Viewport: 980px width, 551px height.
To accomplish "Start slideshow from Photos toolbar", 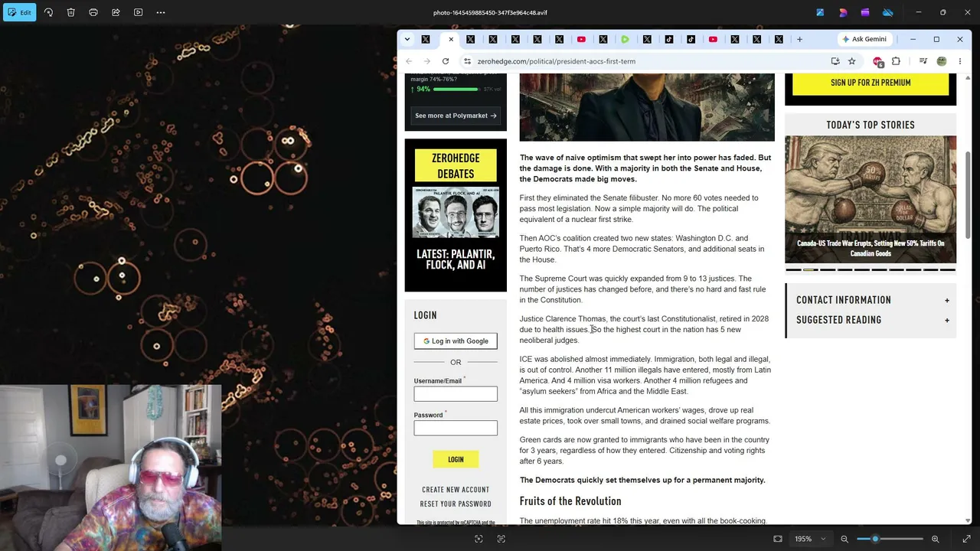I will coord(138,12).
